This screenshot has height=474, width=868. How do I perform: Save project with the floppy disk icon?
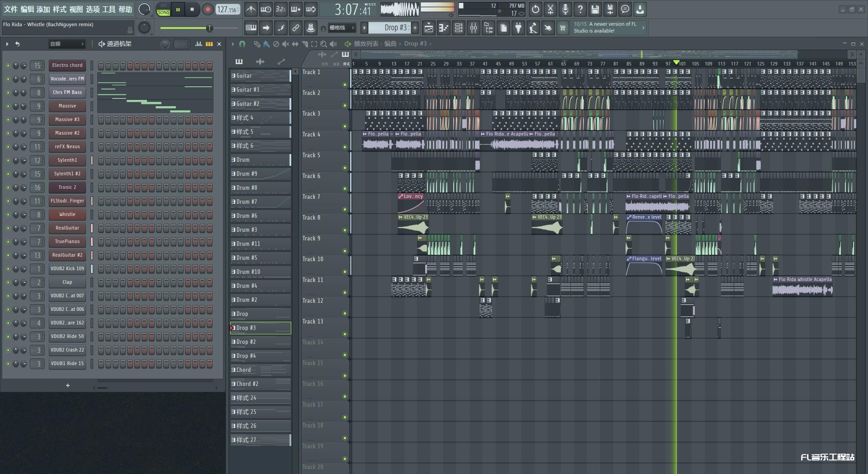click(x=595, y=9)
